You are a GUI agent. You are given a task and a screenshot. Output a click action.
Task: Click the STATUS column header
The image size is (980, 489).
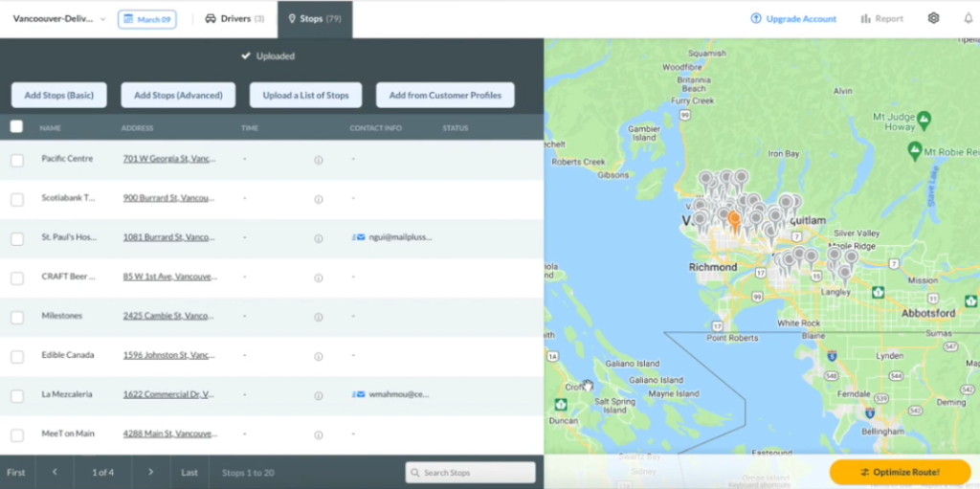coord(455,128)
